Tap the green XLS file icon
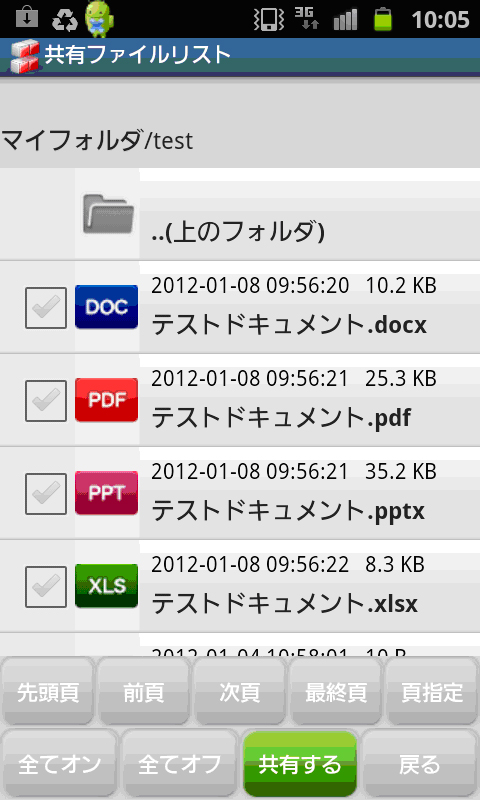This screenshot has width=480, height=800. click(x=107, y=586)
